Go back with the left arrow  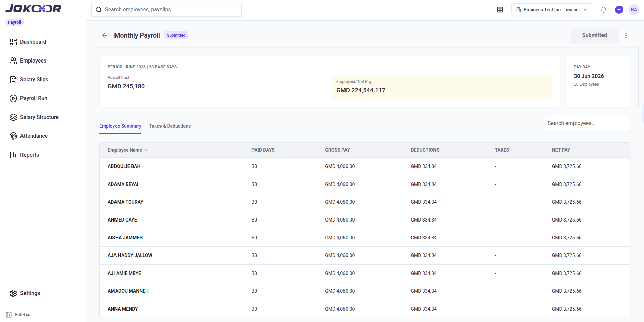105,35
